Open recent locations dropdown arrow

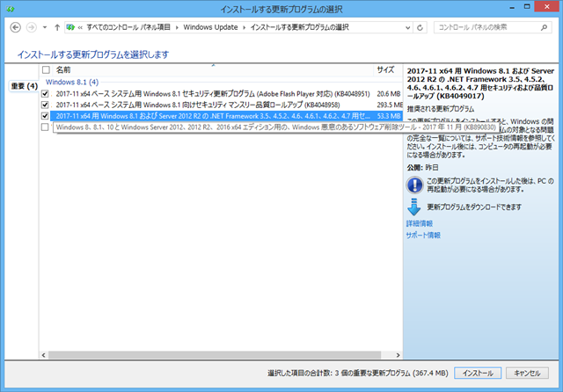coord(45,27)
